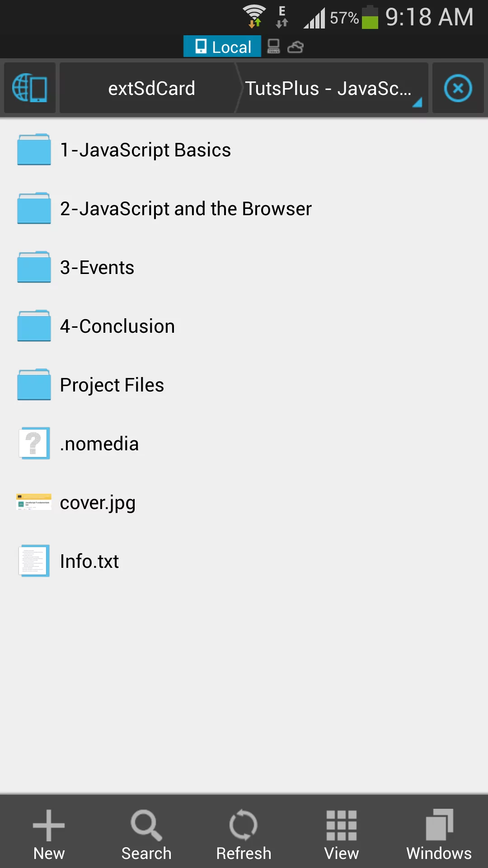Open the Project Files folder
This screenshot has width=488, height=868.
112,385
